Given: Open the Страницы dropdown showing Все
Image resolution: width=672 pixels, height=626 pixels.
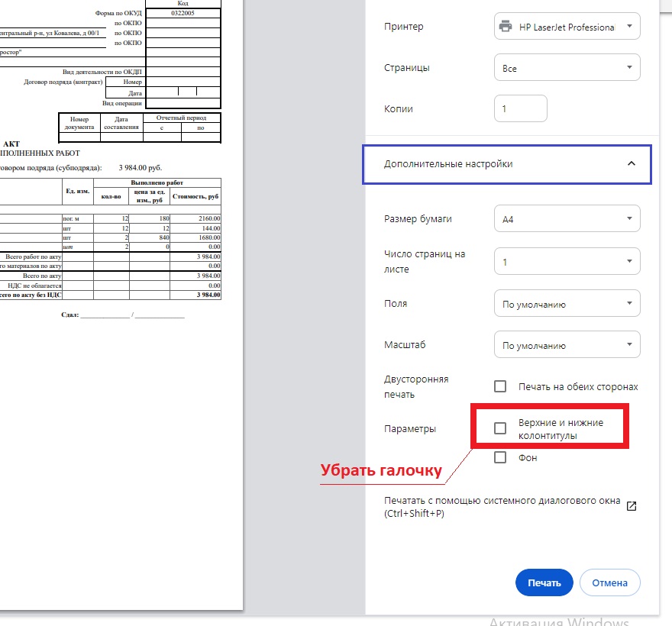Looking at the screenshot, I should coord(567,68).
